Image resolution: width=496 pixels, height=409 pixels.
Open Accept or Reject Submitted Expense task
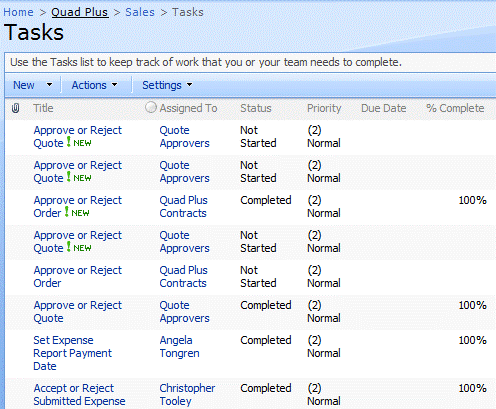79,395
